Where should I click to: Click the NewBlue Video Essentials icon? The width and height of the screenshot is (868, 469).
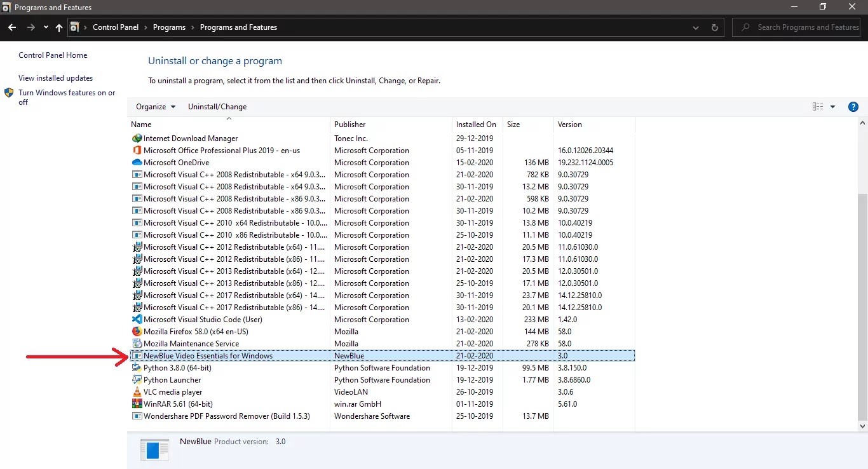click(x=137, y=356)
